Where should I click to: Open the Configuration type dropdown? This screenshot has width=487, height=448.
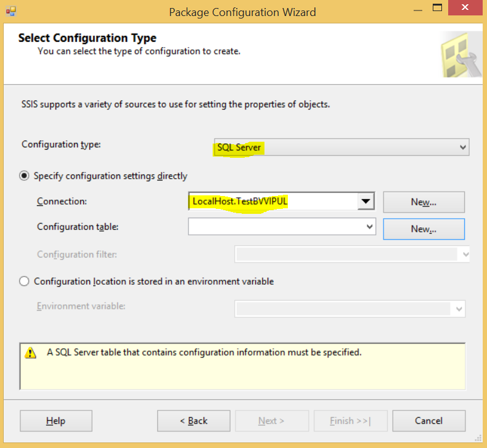pyautogui.click(x=342, y=147)
